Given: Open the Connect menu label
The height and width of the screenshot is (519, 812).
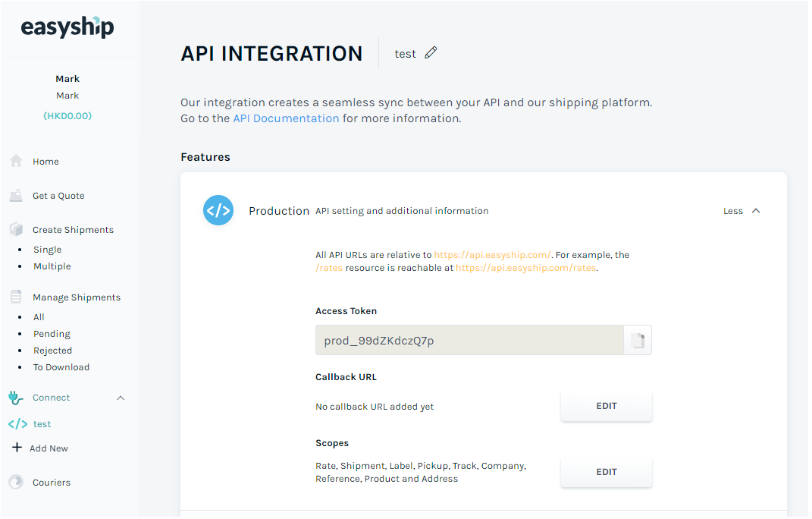Looking at the screenshot, I should (52, 398).
